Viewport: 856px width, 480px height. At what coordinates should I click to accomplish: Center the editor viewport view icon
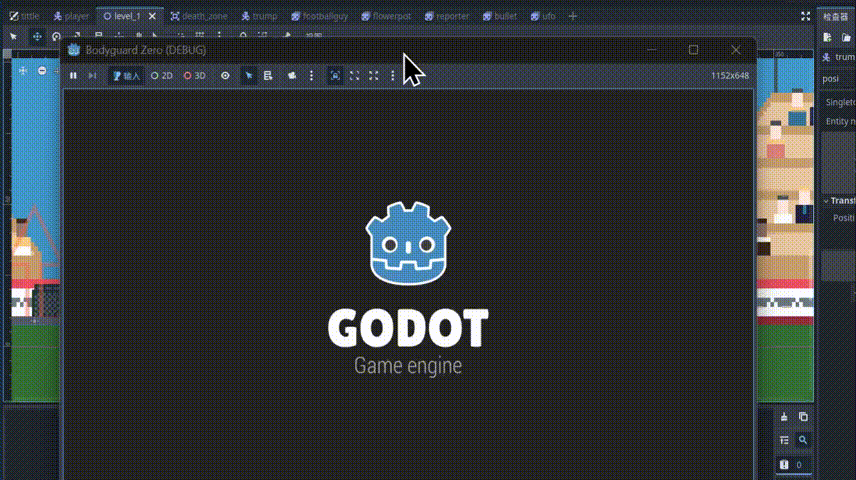(x=23, y=71)
